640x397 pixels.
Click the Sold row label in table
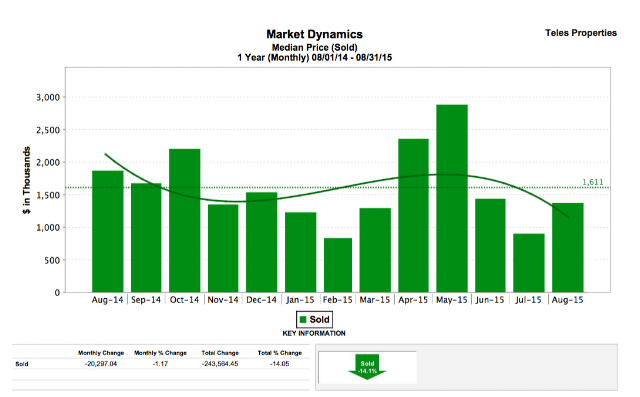point(22,364)
